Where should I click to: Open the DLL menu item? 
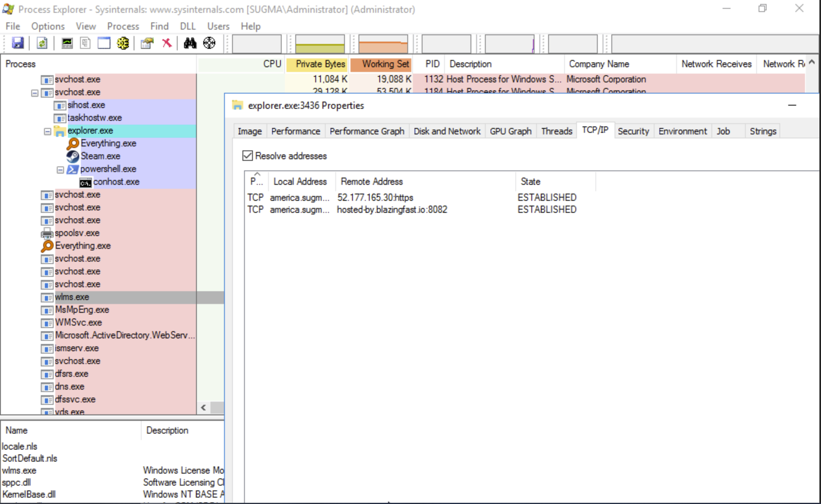[188, 26]
